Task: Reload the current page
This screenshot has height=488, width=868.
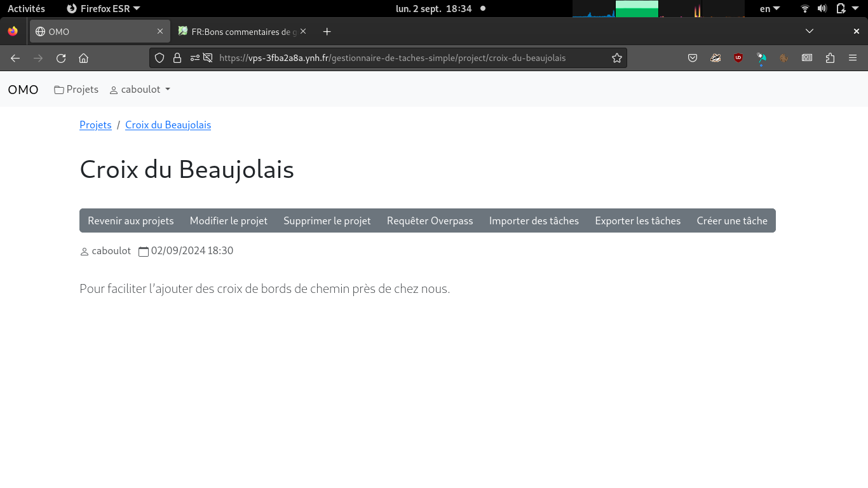Action: click(x=61, y=58)
